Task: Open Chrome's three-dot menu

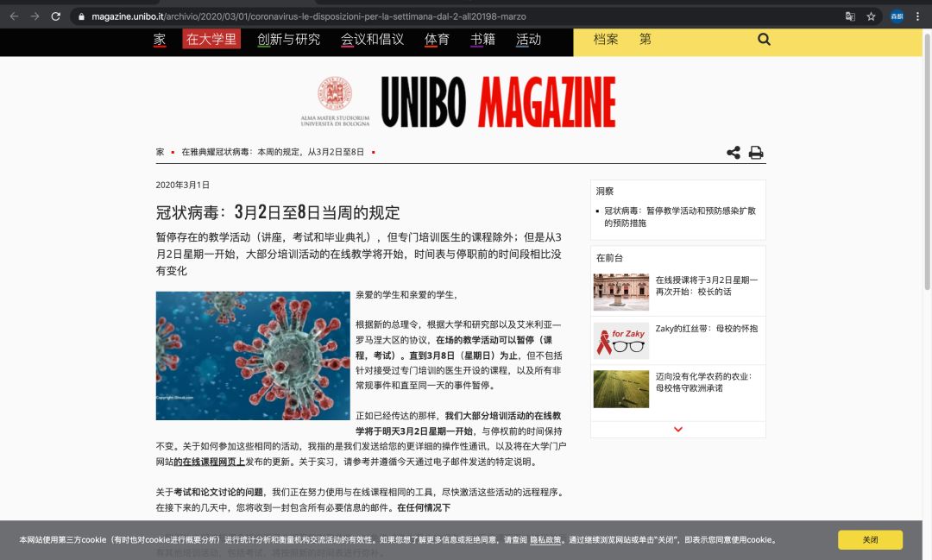Action: coord(917,16)
